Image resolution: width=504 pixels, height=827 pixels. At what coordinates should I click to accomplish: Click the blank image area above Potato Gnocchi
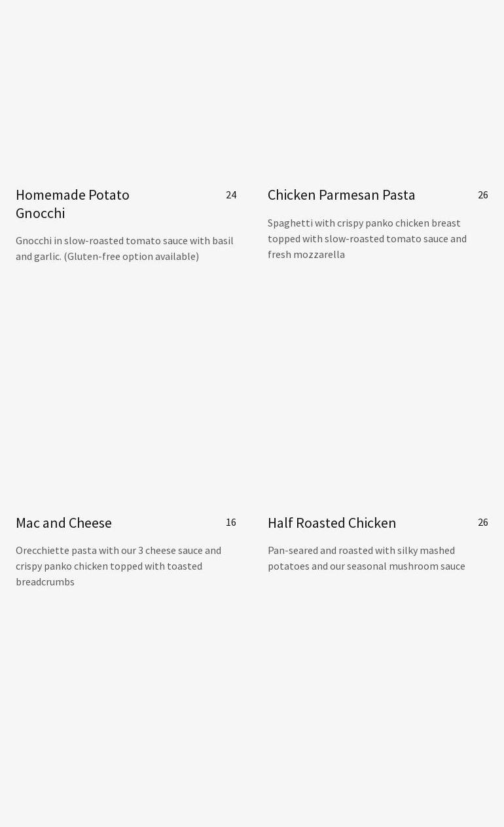click(x=126, y=92)
